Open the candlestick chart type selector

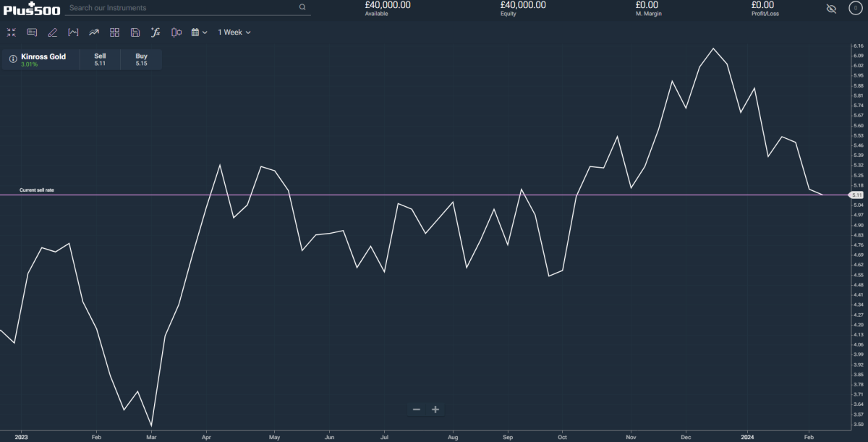tap(176, 33)
